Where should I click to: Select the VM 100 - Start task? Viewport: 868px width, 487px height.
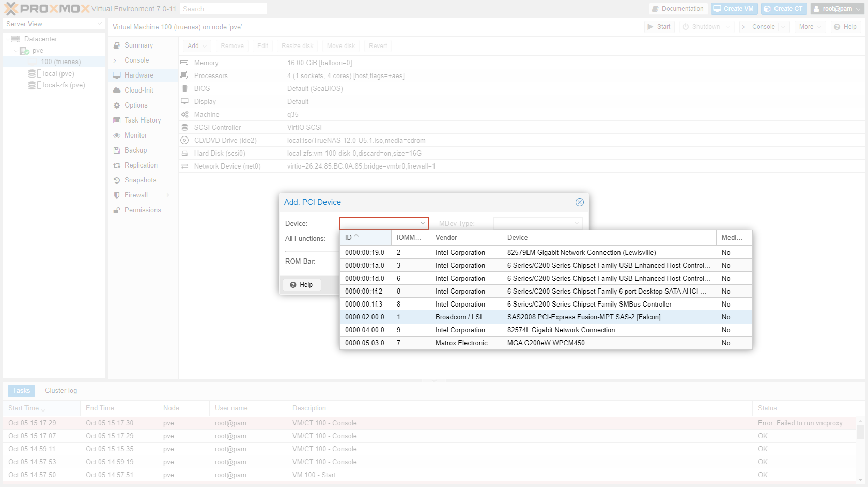[x=429, y=475]
